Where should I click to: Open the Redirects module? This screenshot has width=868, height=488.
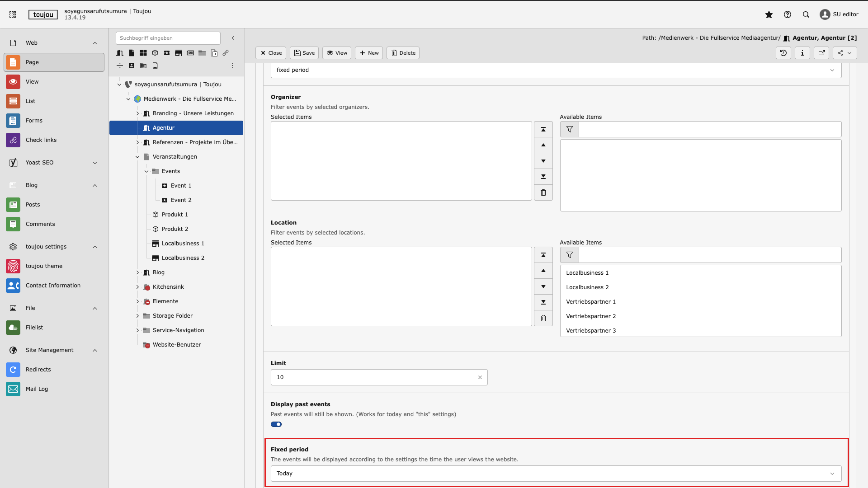(38, 370)
